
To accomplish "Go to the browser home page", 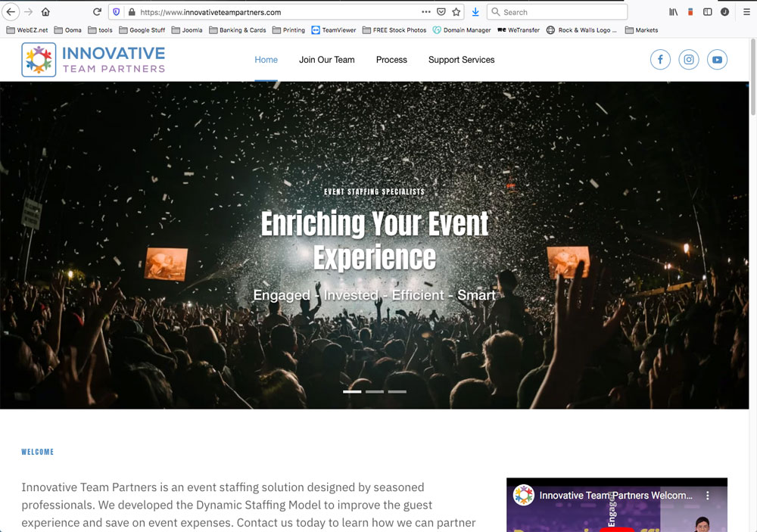I will [x=45, y=12].
